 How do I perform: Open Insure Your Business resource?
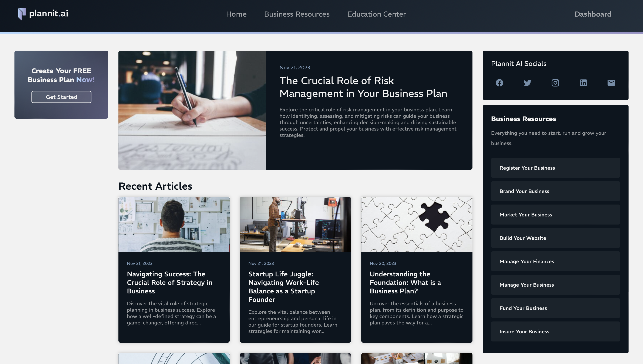[555, 331]
